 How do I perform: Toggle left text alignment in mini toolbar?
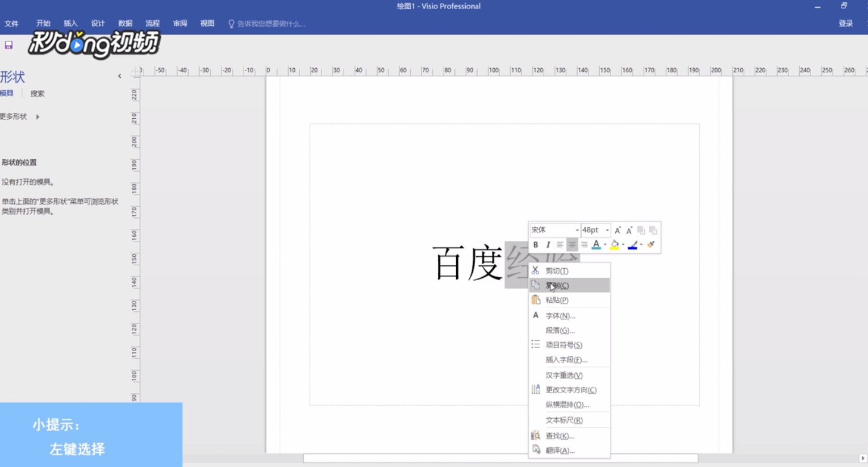(x=560, y=245)
